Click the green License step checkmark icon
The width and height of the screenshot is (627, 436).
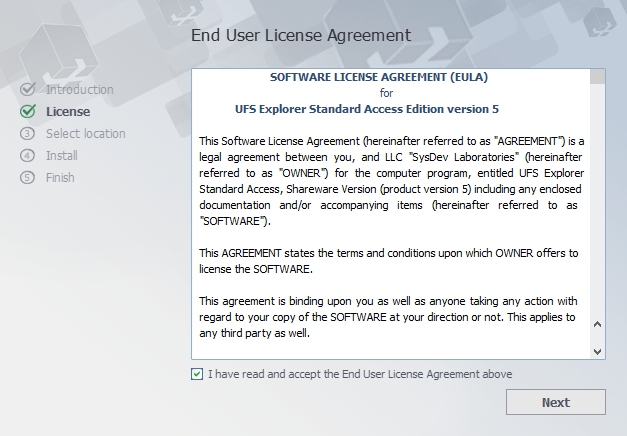(x=28, y=112)
